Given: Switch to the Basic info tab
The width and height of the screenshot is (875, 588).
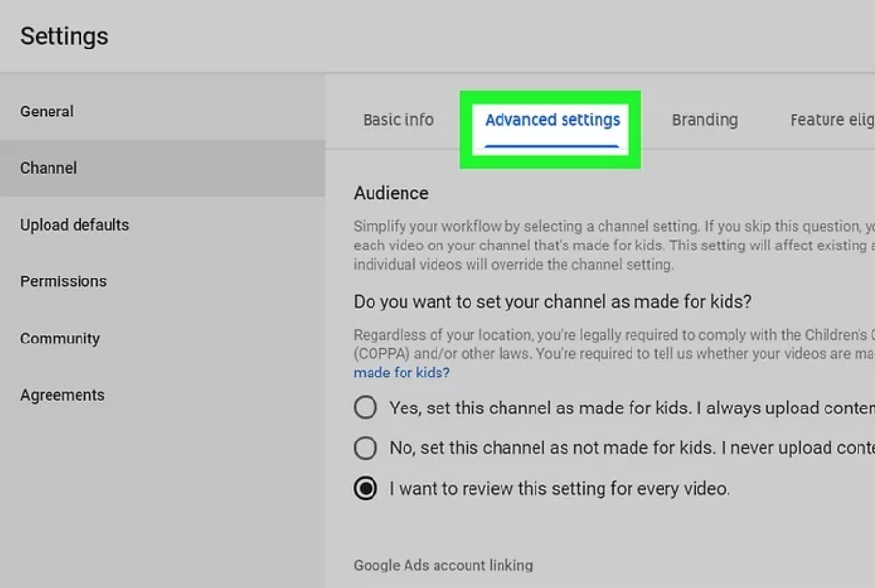Looking at the screenshot, I should tap(398, 120).
